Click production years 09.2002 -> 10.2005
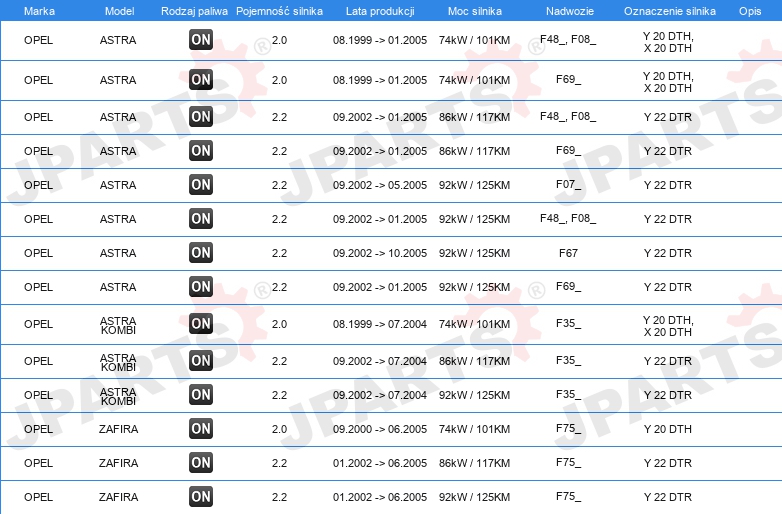782x514 pixels. coord(380,253)
